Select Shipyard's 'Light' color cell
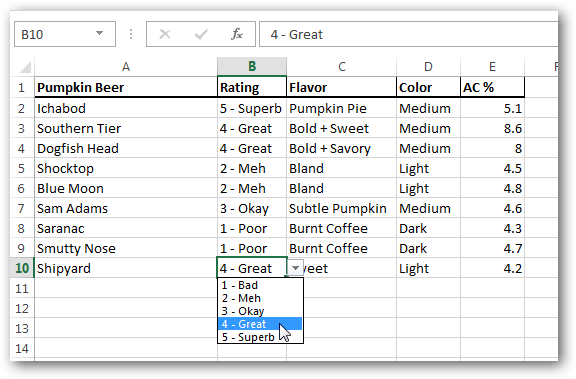576x379 pixels. pos(428,268)
